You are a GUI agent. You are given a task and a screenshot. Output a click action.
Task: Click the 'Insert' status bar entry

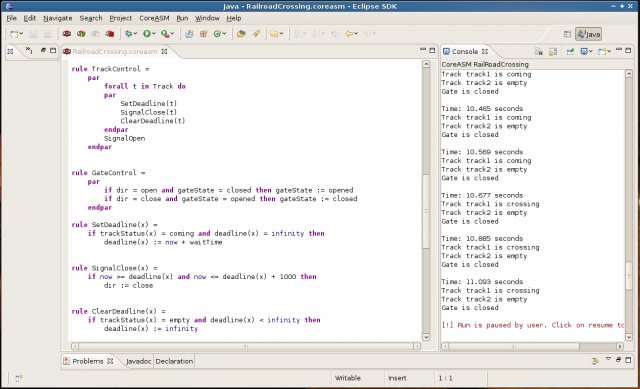pos(397,378)
